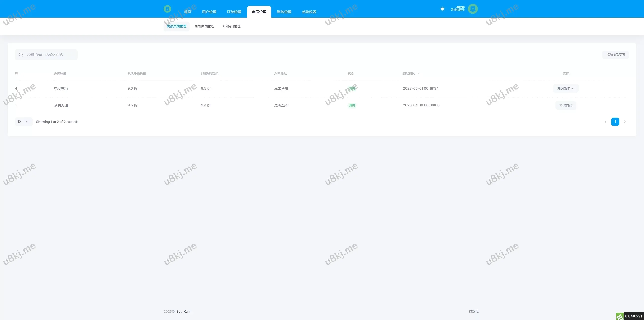Screen dimensions: 644x320
Task: Open the admin user avatar menu
Action: [473, 9]
